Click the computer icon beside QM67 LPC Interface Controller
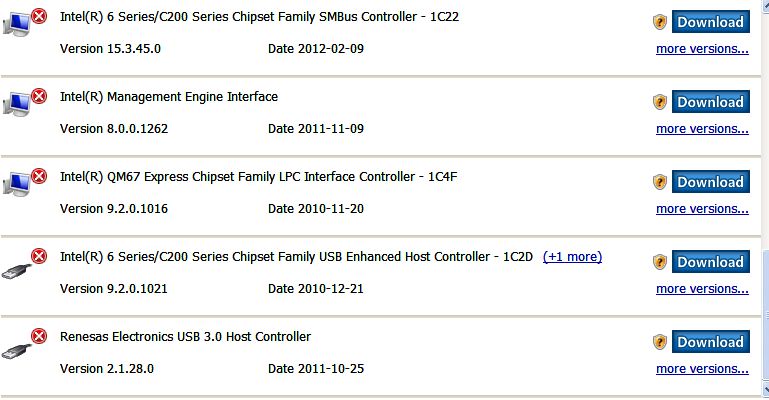The width and height of the screenshot is (769, 400). pyautogui.click(x=17, y=183)
